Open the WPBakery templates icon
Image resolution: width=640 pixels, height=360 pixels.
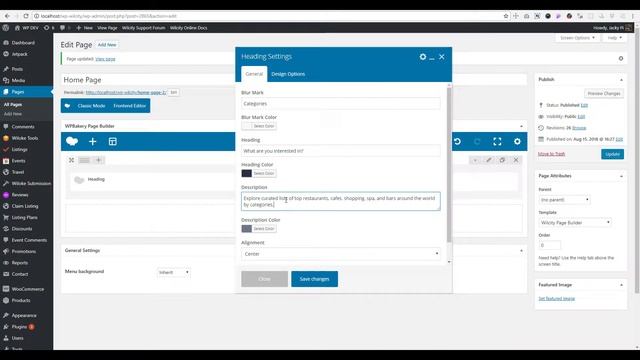point(113,141)
